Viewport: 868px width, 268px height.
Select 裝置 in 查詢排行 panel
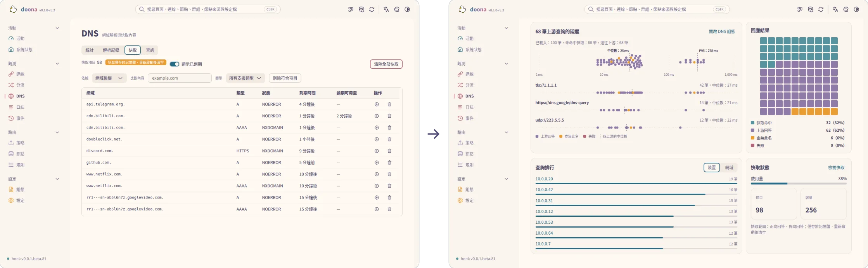[x=712, y=167]
